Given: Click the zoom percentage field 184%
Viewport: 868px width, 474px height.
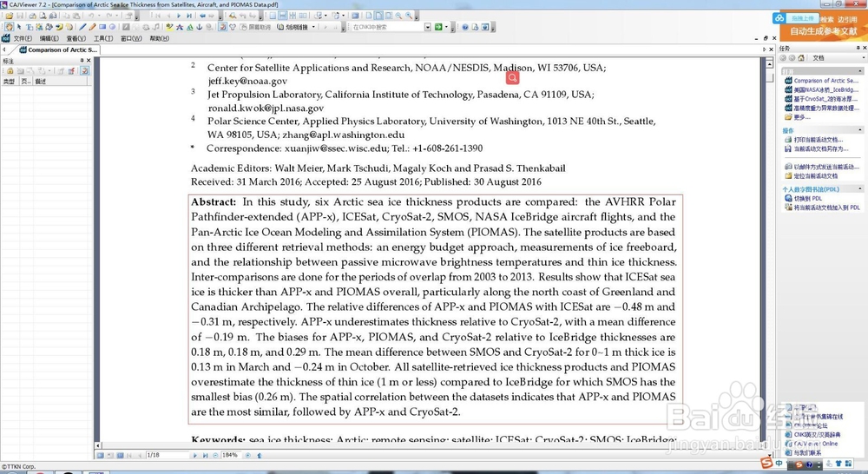Looking at the screenshot, I should 231,455.
